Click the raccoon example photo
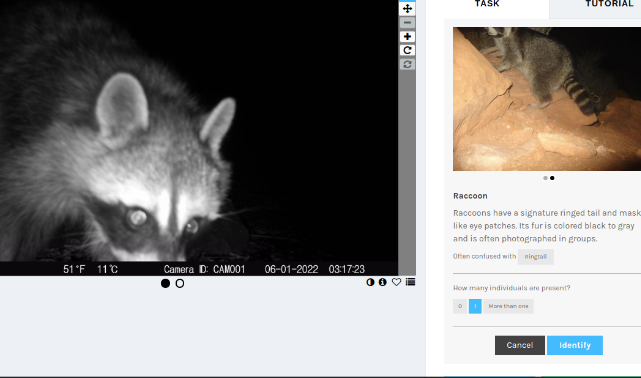Viewport: 641px width, 378px height. click(547, 99)
